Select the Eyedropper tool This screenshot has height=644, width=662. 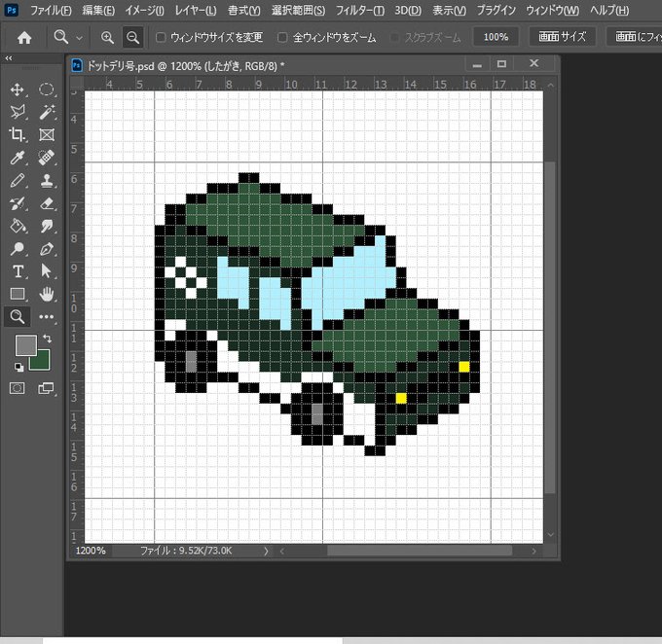coord(18,158)
